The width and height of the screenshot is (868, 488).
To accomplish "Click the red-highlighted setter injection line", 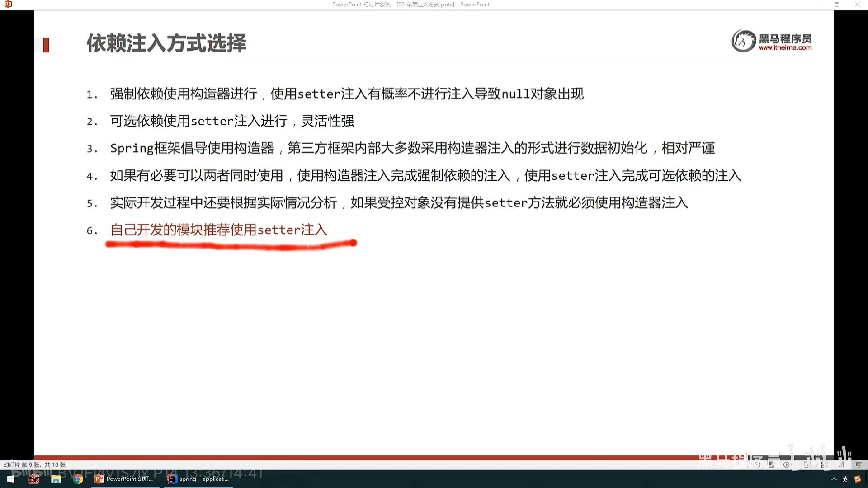I will tap(218, 230).
